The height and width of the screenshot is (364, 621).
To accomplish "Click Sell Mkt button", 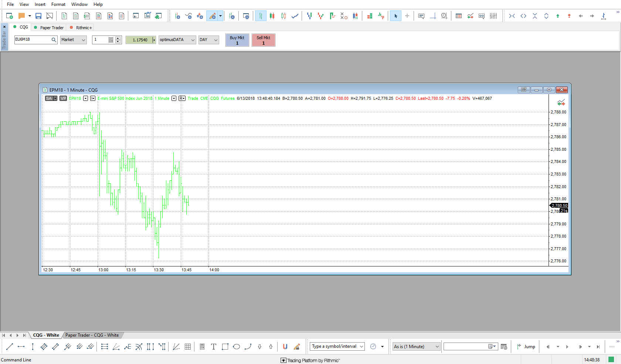I will click(263, 40).
